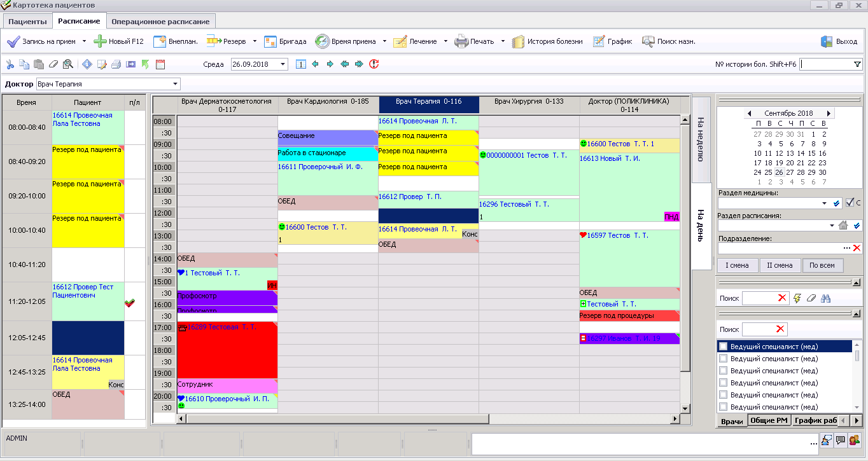Viewport: 868px width, 461px height.
Task: Click the green arrow icon
Action: click(x=146, y=64)
